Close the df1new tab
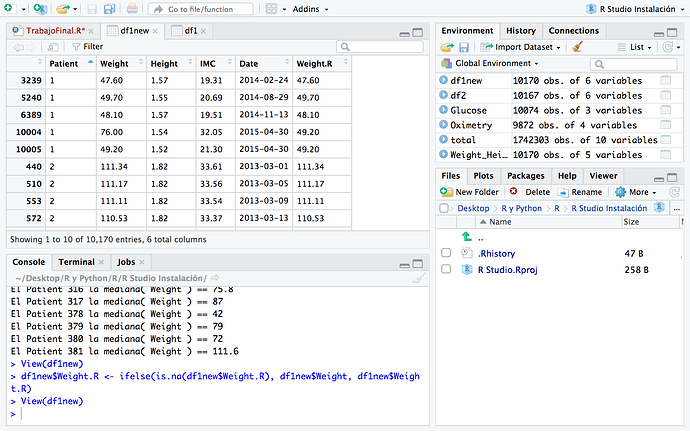 pos(155,31)
